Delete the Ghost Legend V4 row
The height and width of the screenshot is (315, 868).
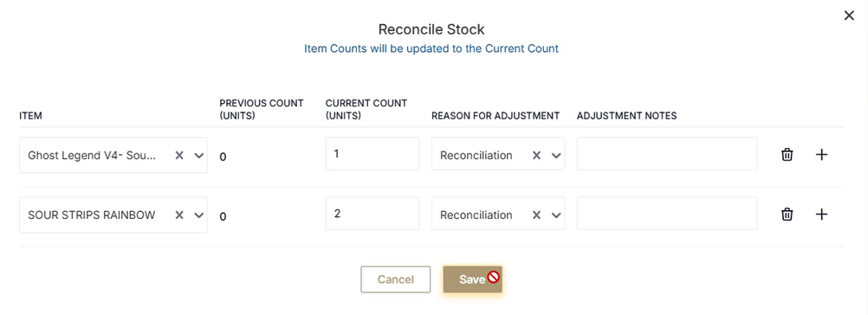[787, 155]
